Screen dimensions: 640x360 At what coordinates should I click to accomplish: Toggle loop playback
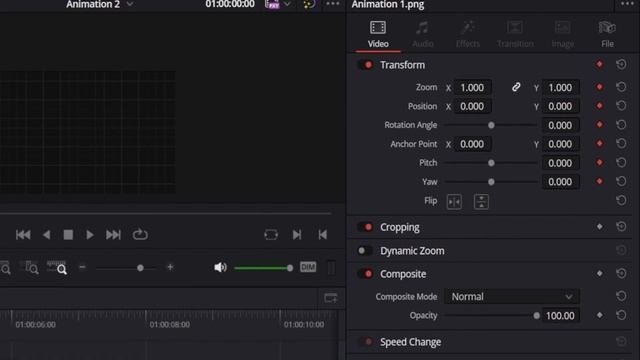point(140,234)
